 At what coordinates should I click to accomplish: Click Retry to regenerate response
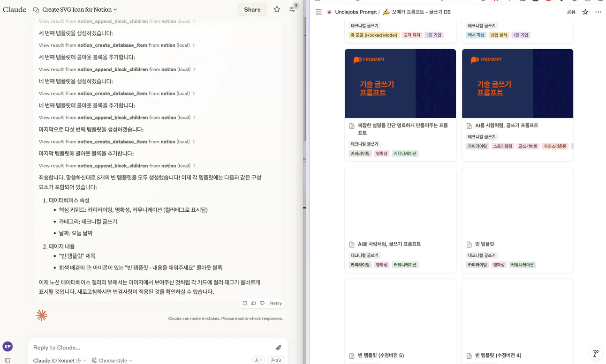(x=276, y=303)
